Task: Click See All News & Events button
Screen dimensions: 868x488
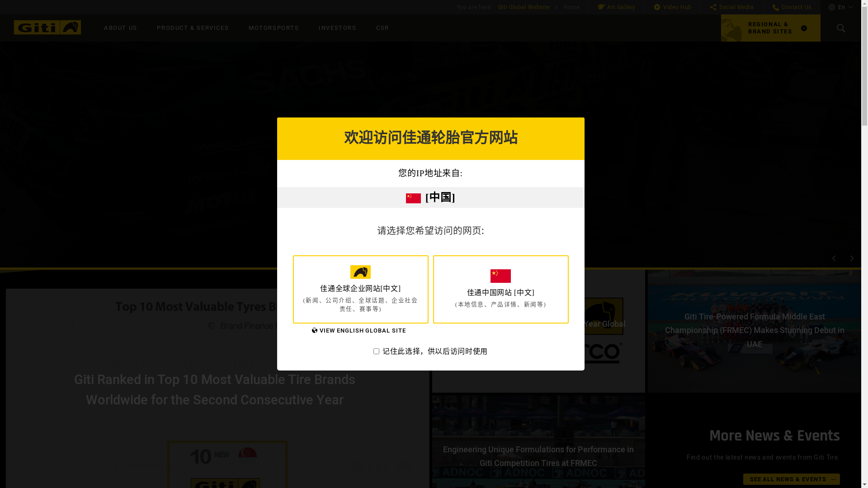Action: pos(791,479)
